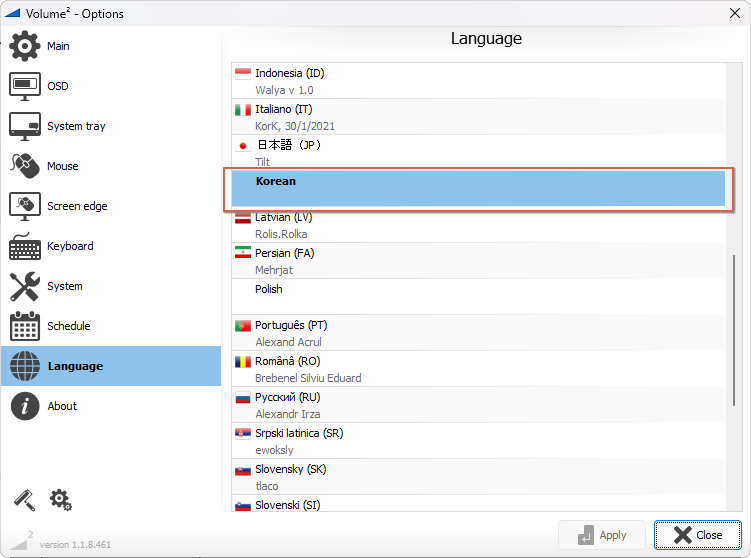Select the Schedule calendar icon
751x558 pixels.
25,326
